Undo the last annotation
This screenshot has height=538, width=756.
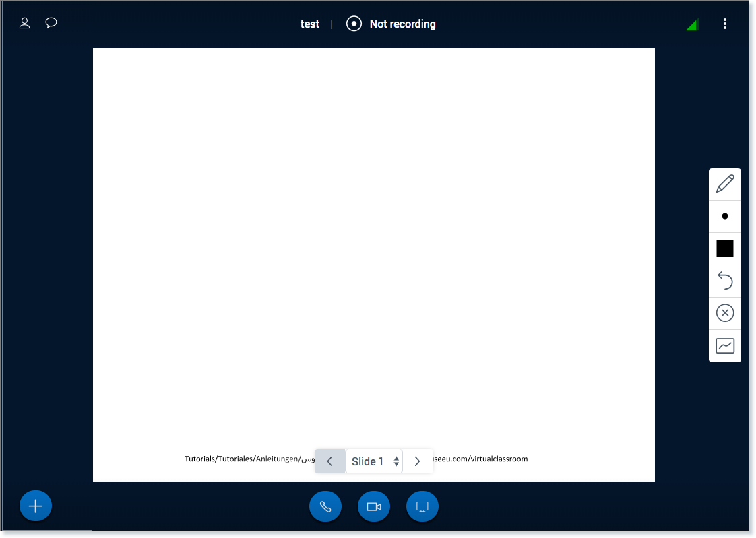point(725,281)
